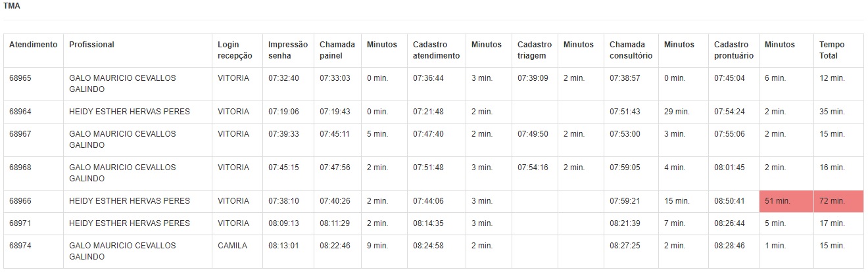Image resolution: width=868 pixels, height=272 pixels.
Task: Click the Tempo Total column header
Action: click(x=832, y=50)
